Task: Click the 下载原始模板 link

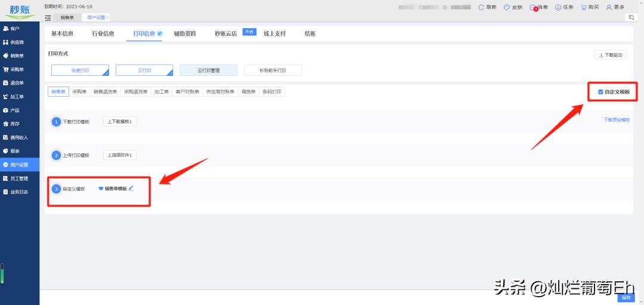Action: point(617,119)
